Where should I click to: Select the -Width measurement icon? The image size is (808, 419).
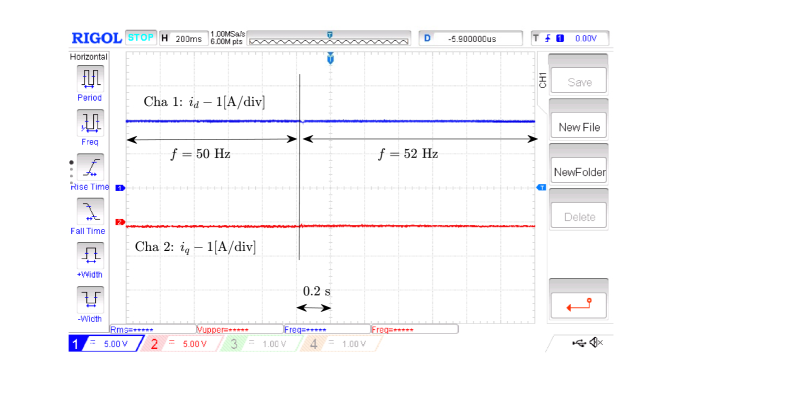[x=90, y=299]
